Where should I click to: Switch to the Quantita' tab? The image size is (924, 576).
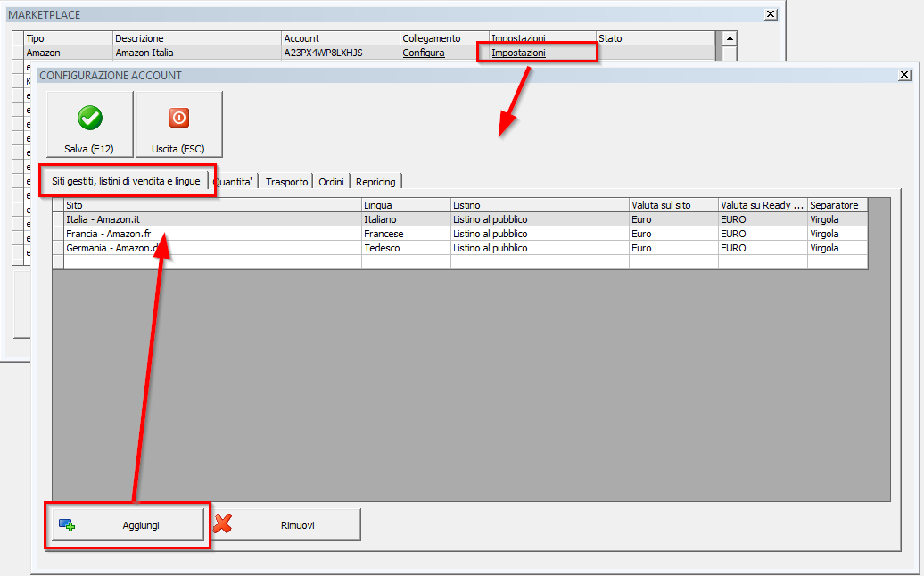(x=234, y=182)
